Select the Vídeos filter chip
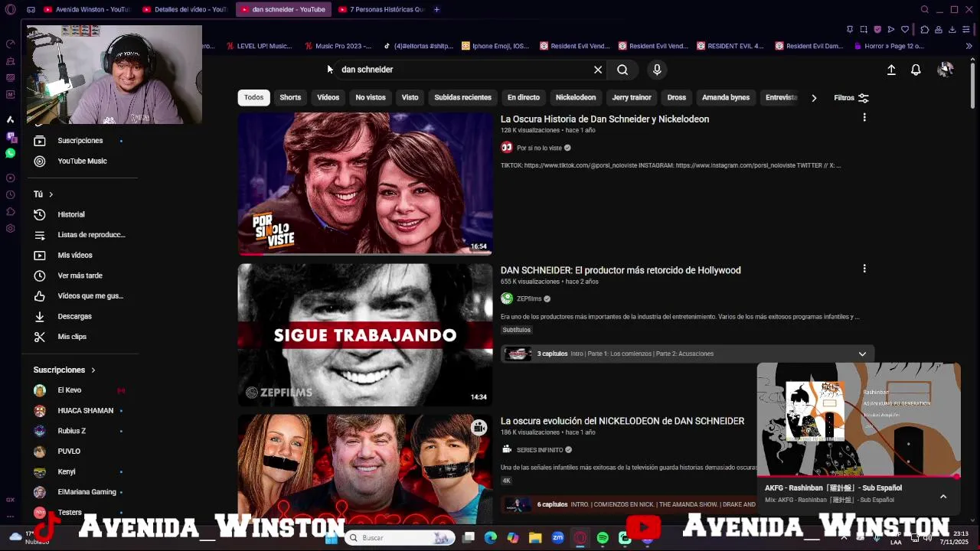Image resolution: width=980 pixels, height=551 pixels. (x=328, y=97)
